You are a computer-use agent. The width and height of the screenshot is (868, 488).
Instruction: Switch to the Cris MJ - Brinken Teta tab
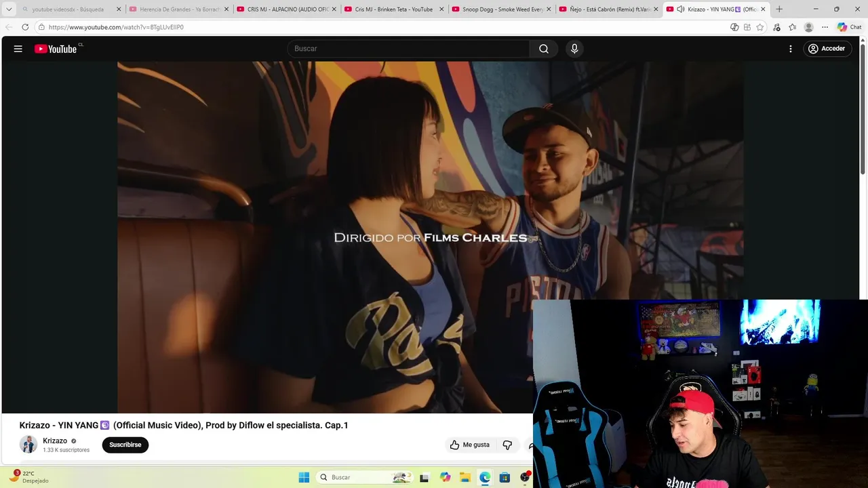click(394, 9)
